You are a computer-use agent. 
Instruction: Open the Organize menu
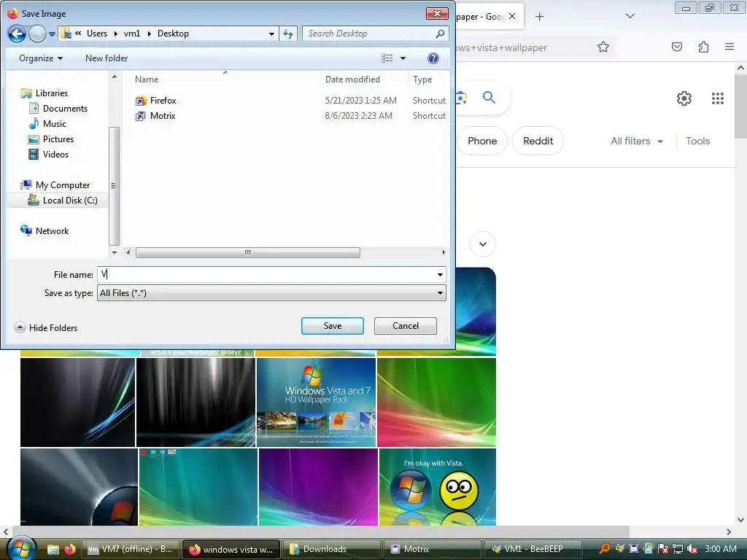(41, 58)
